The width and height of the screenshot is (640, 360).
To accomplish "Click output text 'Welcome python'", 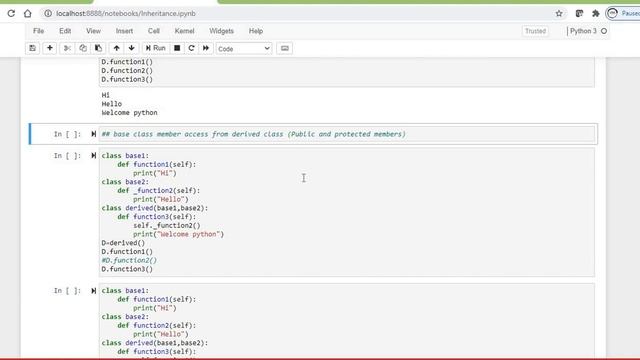I will pyautogui.click(x=129, y=113).
